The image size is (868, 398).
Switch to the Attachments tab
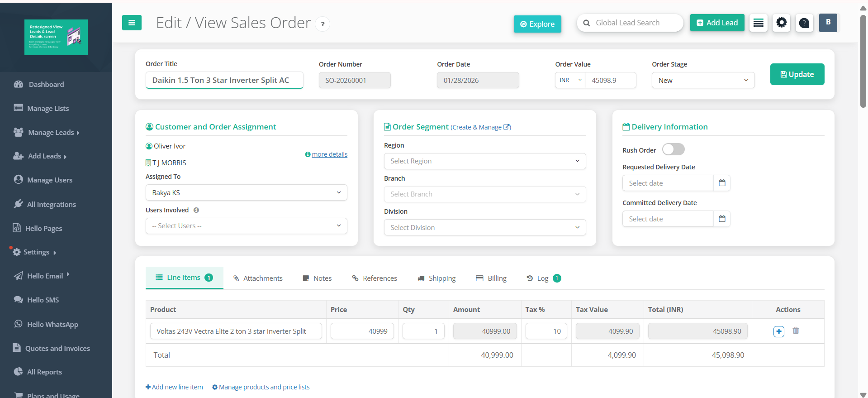click(258, 278)
